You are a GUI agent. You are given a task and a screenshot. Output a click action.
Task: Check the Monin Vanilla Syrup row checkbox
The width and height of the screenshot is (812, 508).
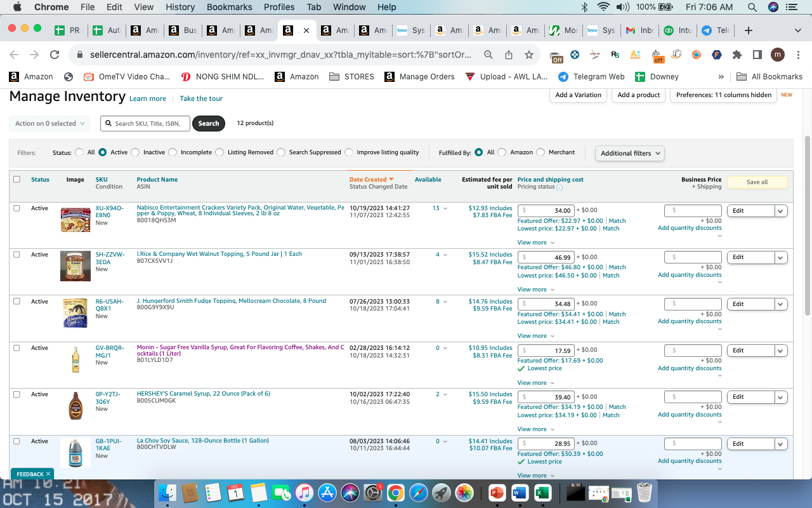(16, 348)
